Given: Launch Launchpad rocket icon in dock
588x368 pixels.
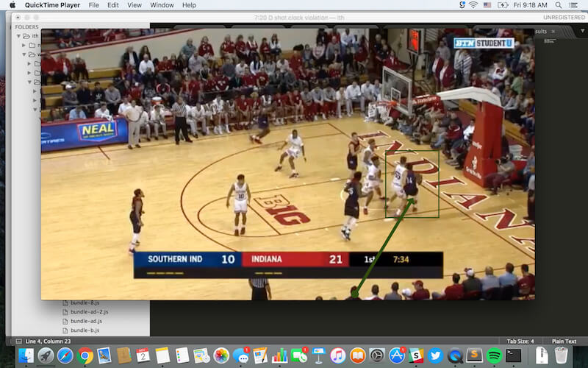Looking at the screenshot, I should click(46, 355).
